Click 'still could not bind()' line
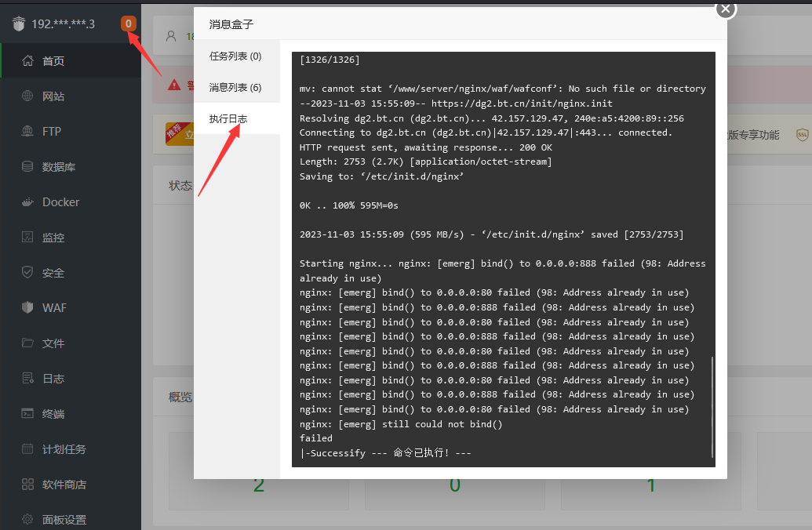 401,424
